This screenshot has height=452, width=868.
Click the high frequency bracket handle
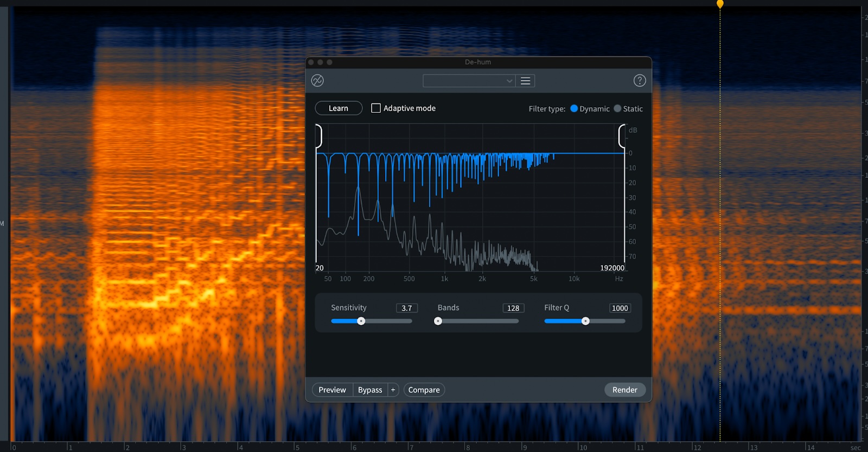622,136
